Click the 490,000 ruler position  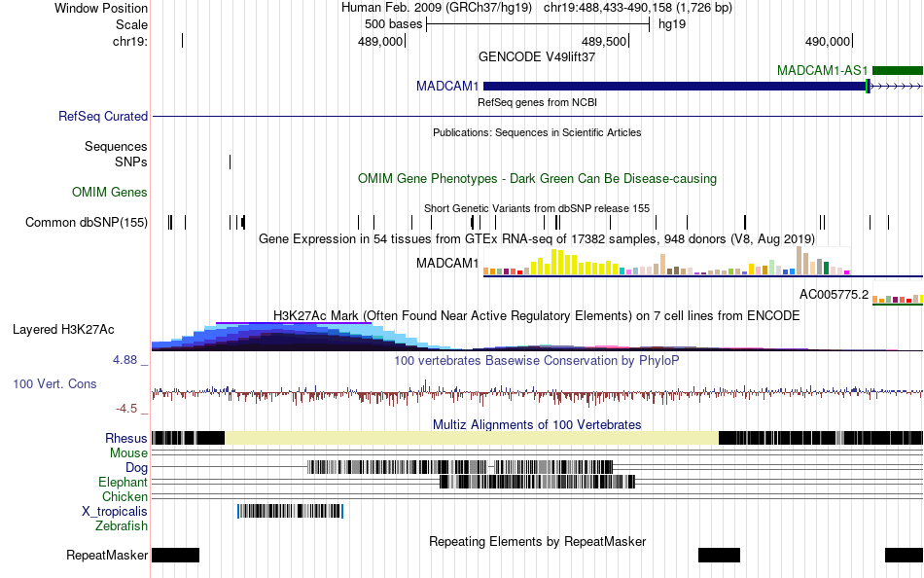point(828,41)
